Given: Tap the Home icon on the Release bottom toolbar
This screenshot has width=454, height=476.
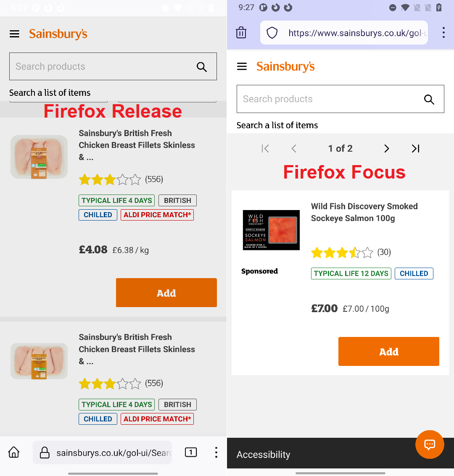Looking at the screenshot, I should point(13,452).
